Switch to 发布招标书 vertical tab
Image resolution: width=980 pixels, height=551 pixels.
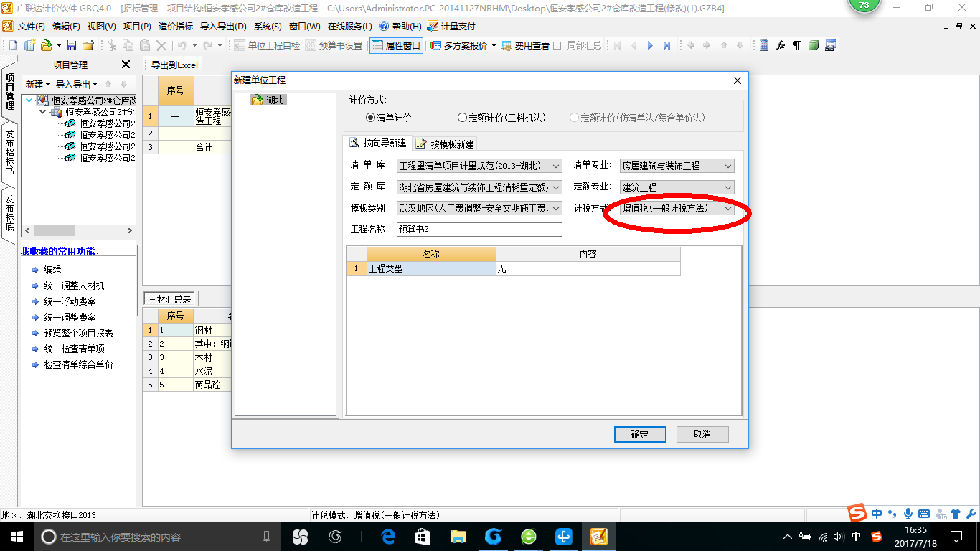tap(9, 152)
